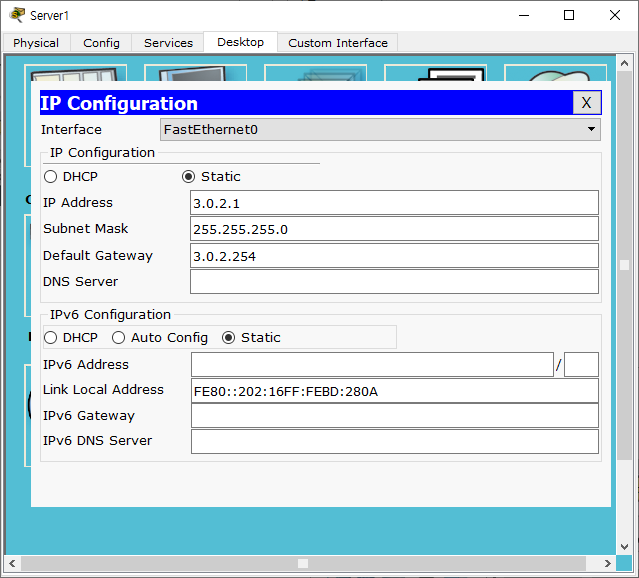Click the IPv6 Address field
Image resolution: width=639 pixels, height=578 pixels.
pyautogui.click(x=372, y=364)
